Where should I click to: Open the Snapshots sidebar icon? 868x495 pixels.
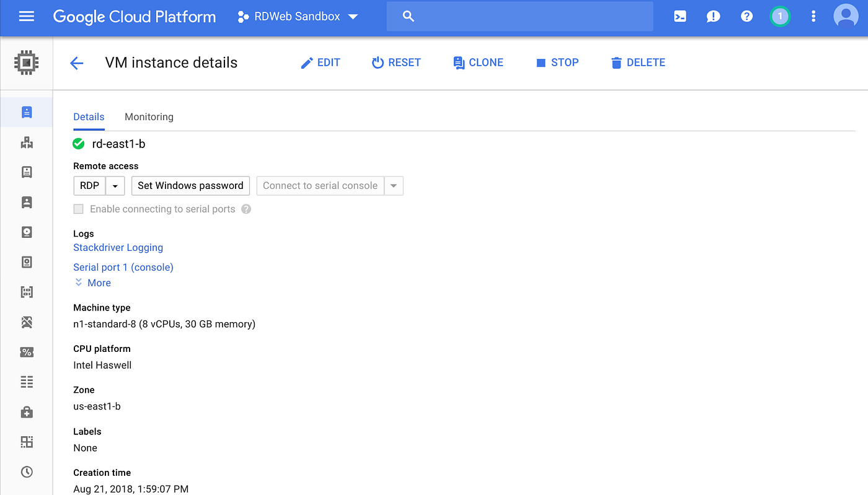coord(26,261)
